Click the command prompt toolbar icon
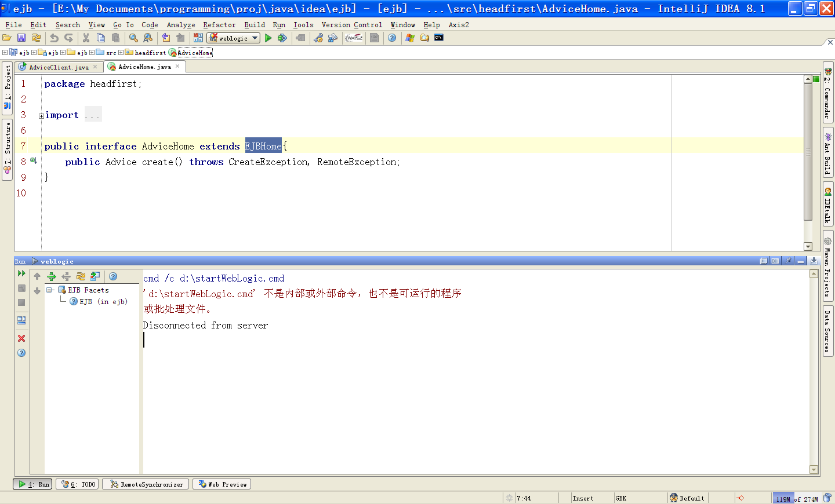The image size is (835, 504). pyautogui.click(x=439, y=38)
